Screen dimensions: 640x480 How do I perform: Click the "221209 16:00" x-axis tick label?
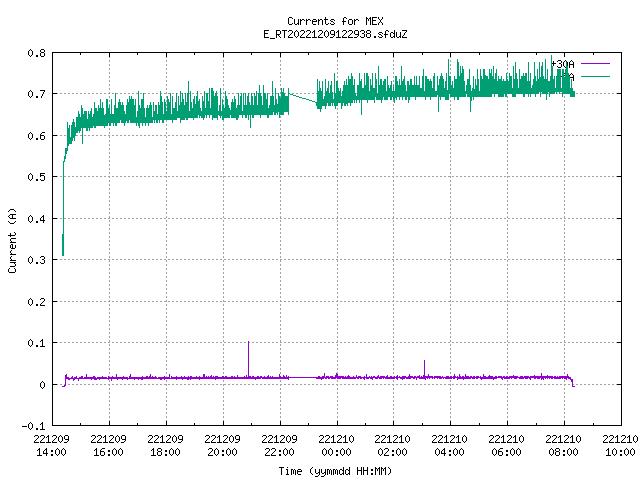109,446
